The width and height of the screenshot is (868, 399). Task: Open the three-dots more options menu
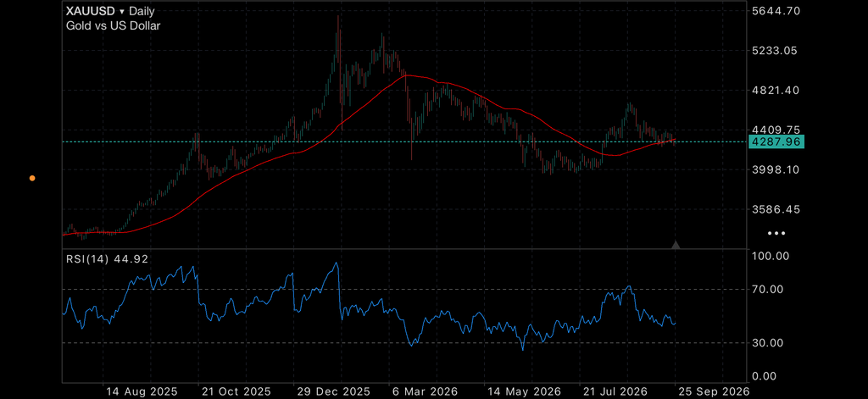[x=776, y=234]
